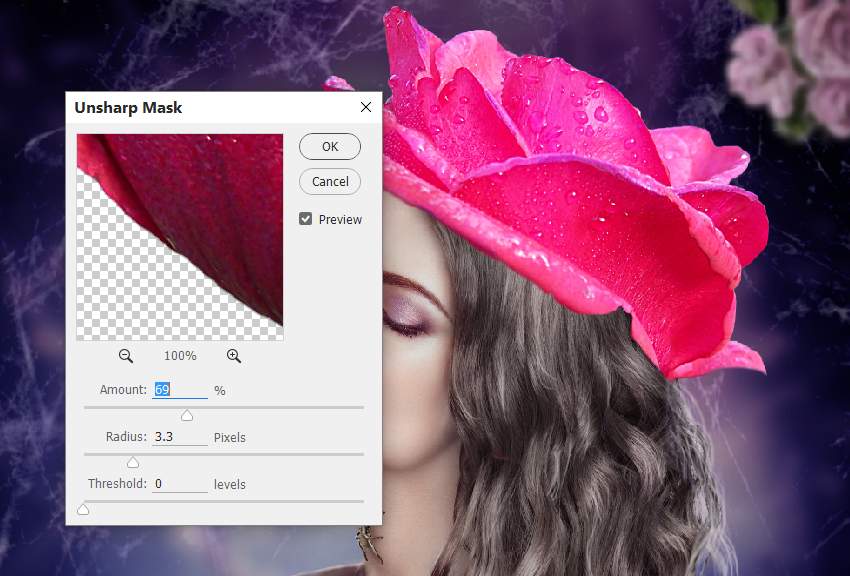Toggle the Preview checkbox
The height and width of the screenshot is (576, 850).
[x=305, y=219]
